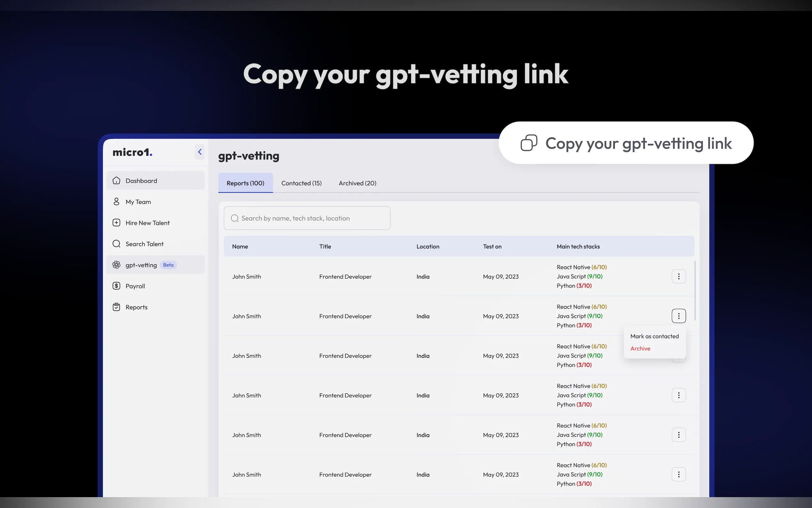Click the Reports clipboard icon in sidebar

116,307
